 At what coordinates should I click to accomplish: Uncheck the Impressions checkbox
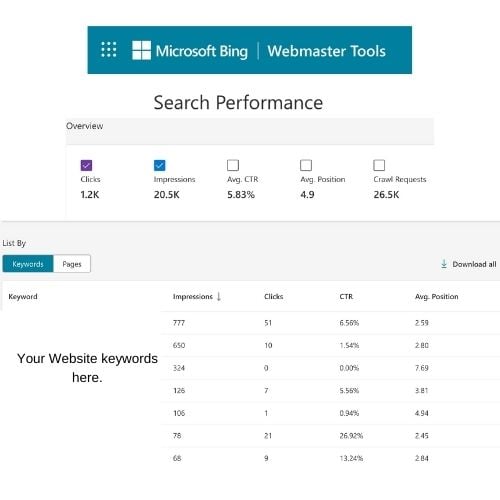click(x=160, y=165)
